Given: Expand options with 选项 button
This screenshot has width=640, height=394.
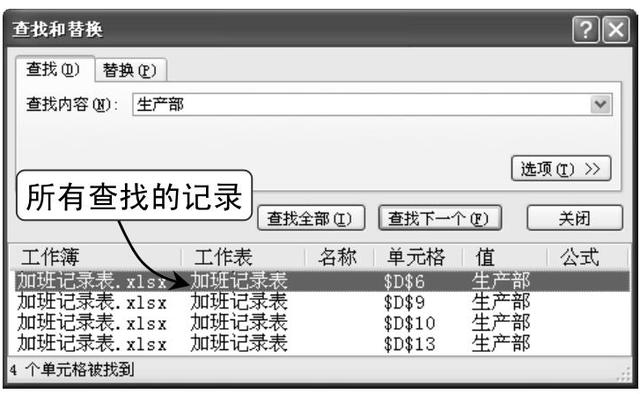Looking at the screenshot, I should coord(561,168).
